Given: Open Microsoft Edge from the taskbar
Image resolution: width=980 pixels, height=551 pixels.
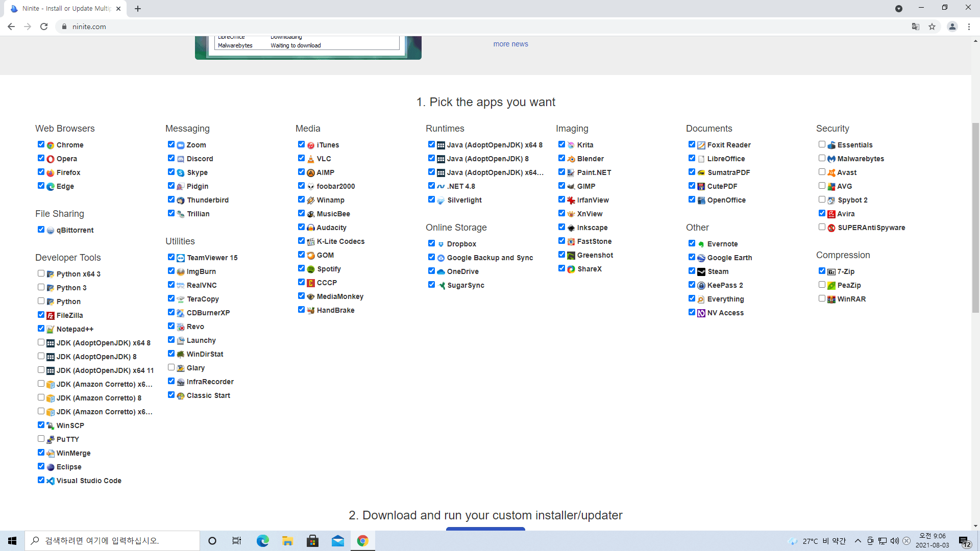Looking at the screenshot, I should tap(262, 541).
